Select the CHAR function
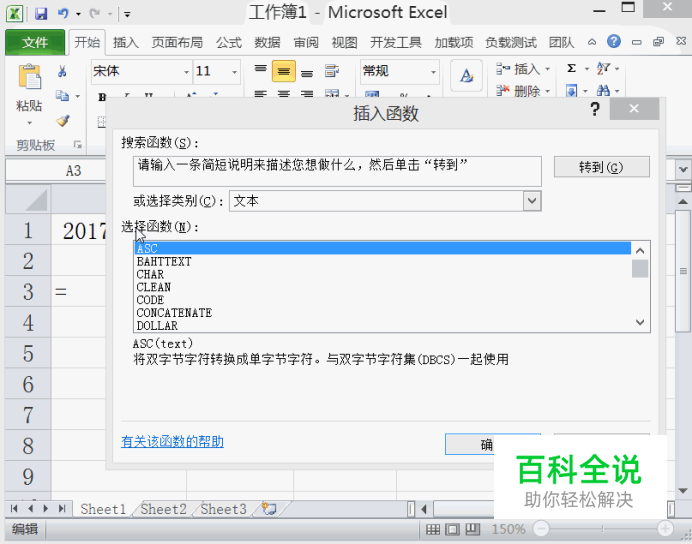 tap(383, 274)
